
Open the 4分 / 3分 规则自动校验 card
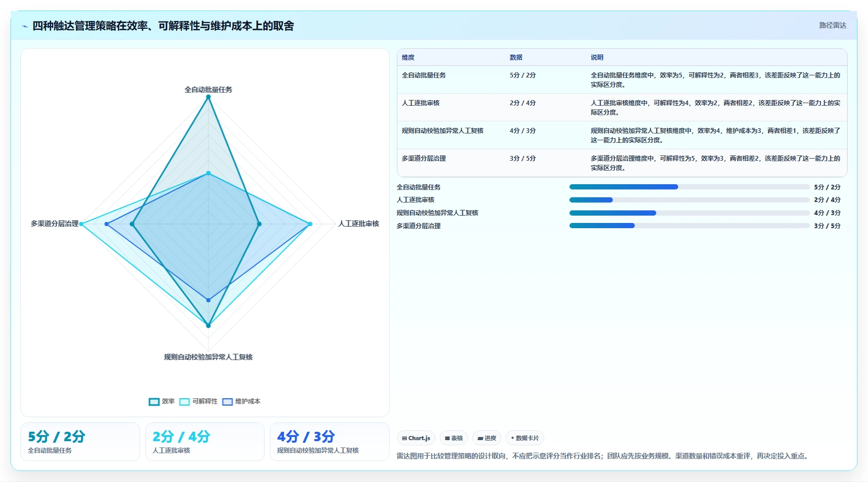pyautogui.click(x=329, y=442)
